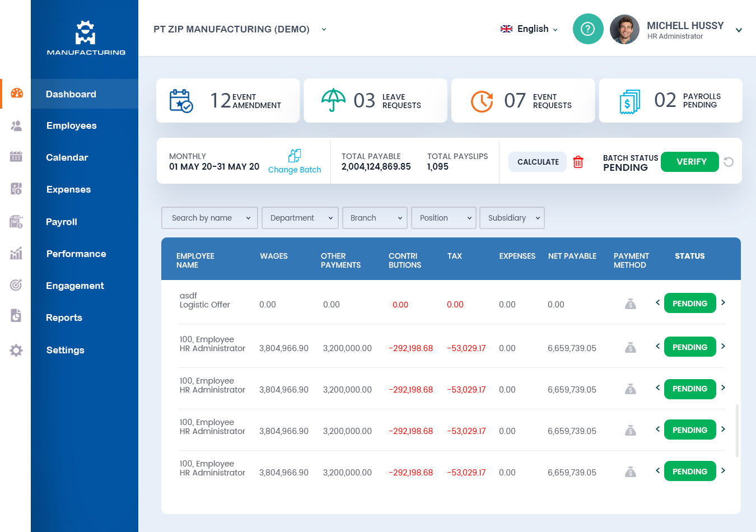Click the refresh icon beside Verify
This screenshot has width=756, height=532.
[x=729, y=162]
